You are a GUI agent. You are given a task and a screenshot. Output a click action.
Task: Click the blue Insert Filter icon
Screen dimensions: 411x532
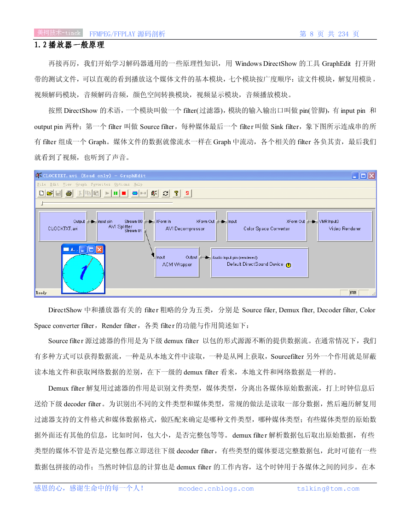click(x=135, y=193)
